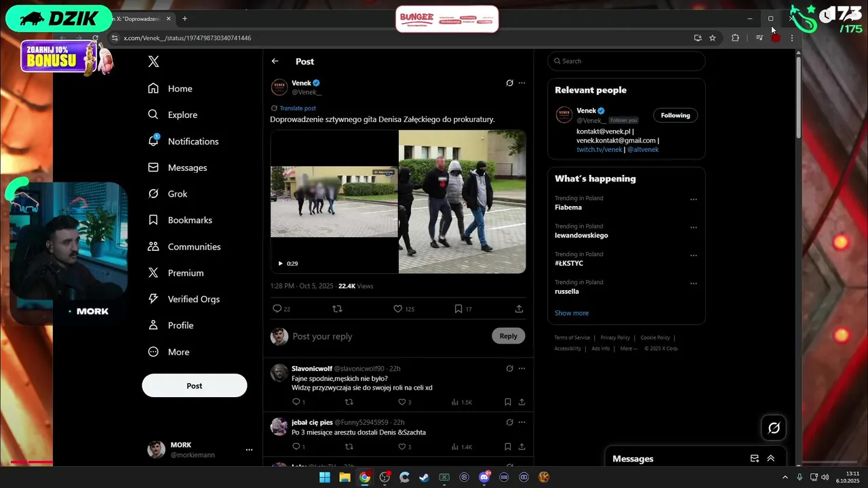Click the reply icon with 22 replies
The image size is (868, 488).
click(x=277, y=309)
